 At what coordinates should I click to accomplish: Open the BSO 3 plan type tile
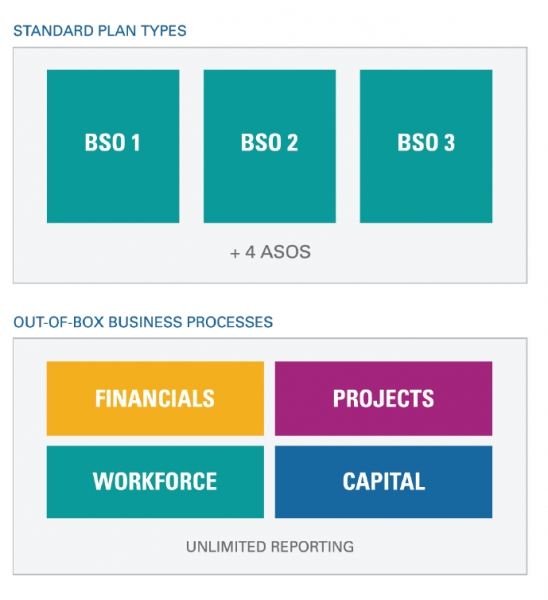[426, 146]
